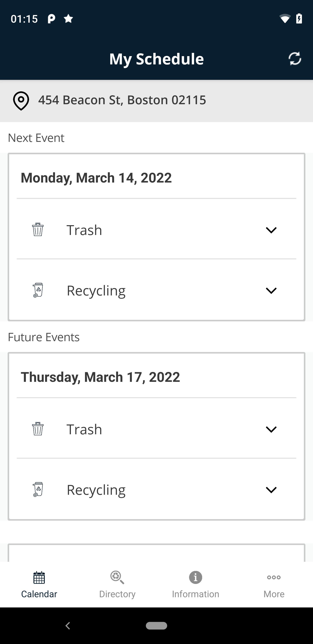Tap the location pin icon
The width and height of the screenshot is (313, 644).
[x=21, y=101]
